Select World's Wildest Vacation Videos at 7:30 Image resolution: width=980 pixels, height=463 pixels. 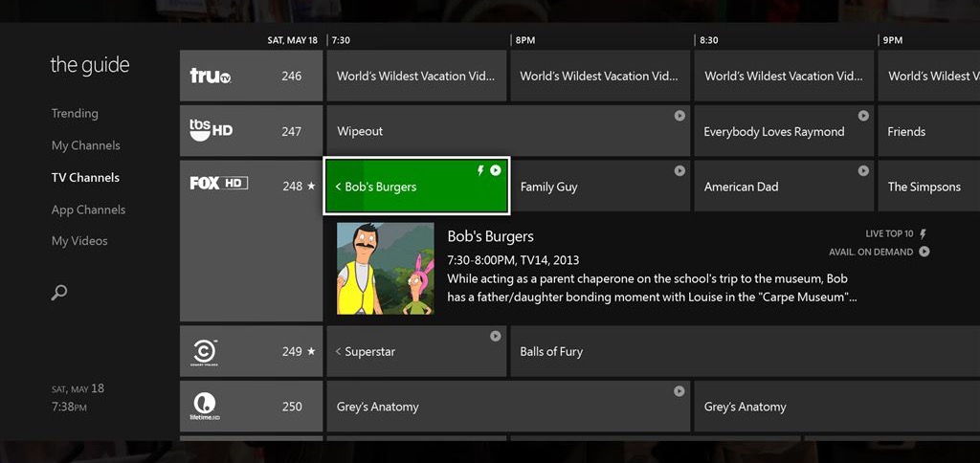(416, 76)
